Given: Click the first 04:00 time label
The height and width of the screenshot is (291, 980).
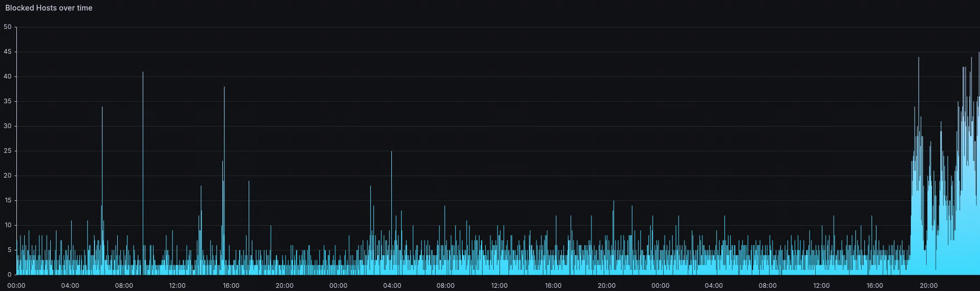Looking at the screenshot, I should point(70,286).
